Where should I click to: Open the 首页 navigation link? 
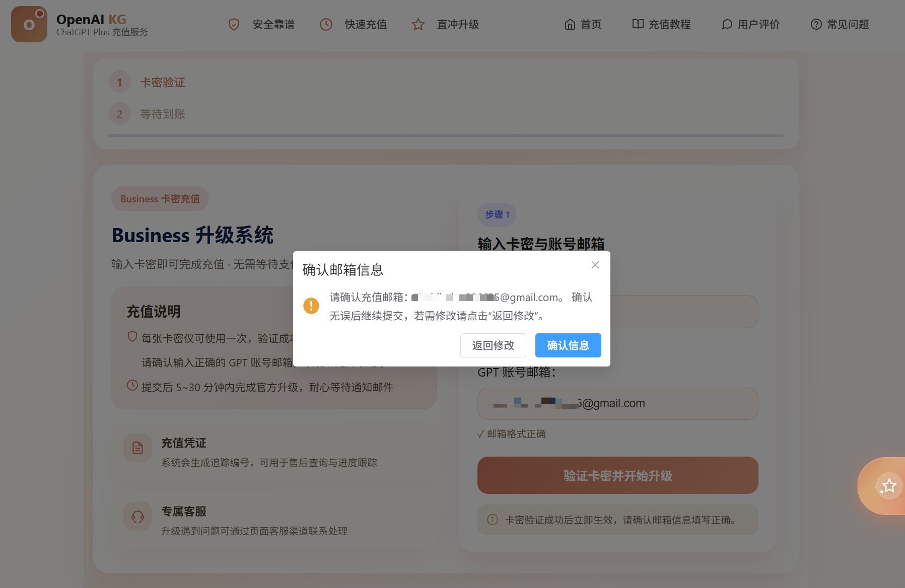click(583, 24)
